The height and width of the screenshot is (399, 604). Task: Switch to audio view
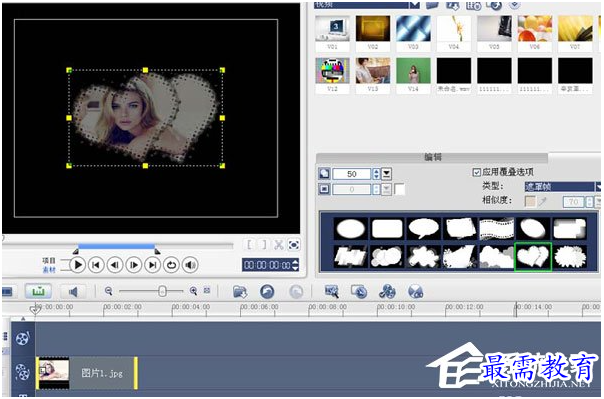coord(73,292)
